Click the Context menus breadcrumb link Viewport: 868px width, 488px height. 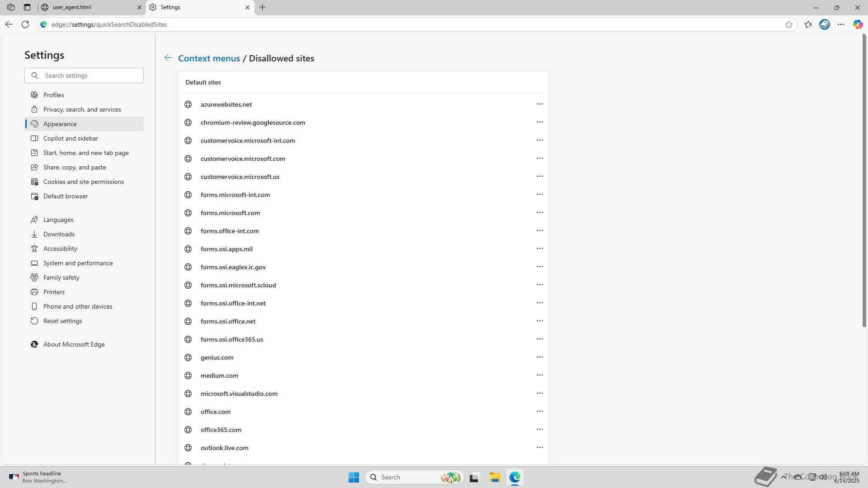pyautogui.click(x=209, y=58)
